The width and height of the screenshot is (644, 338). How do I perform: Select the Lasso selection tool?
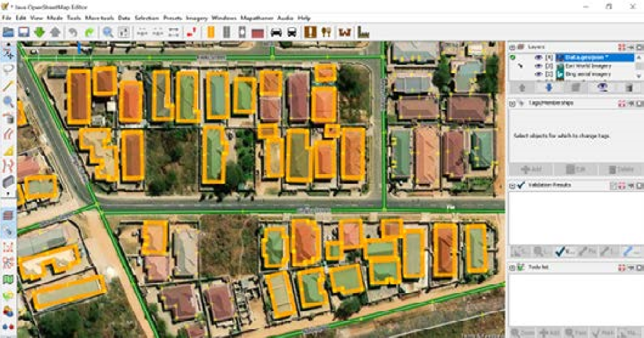tap(9, 69)
